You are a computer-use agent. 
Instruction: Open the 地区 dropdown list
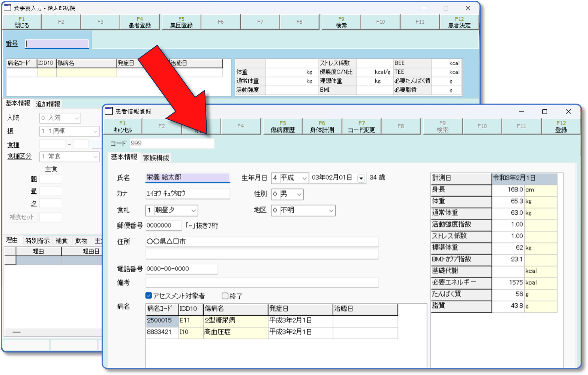[331, 211]
